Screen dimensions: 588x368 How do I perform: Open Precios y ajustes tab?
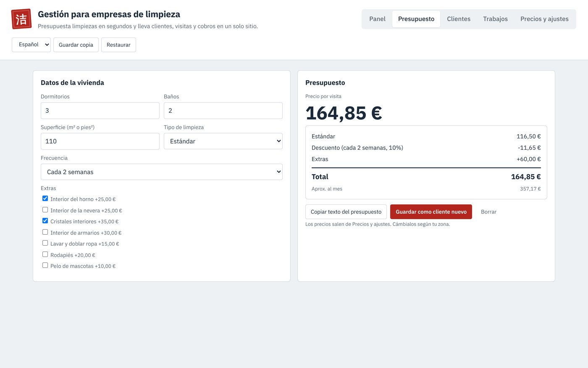pyautogui.click(x=544, y=19)
